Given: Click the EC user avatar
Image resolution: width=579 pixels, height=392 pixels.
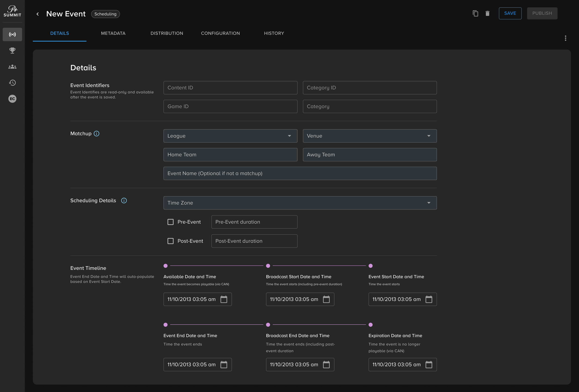Looking at the screenshot, I should click(x=12, y=99).
